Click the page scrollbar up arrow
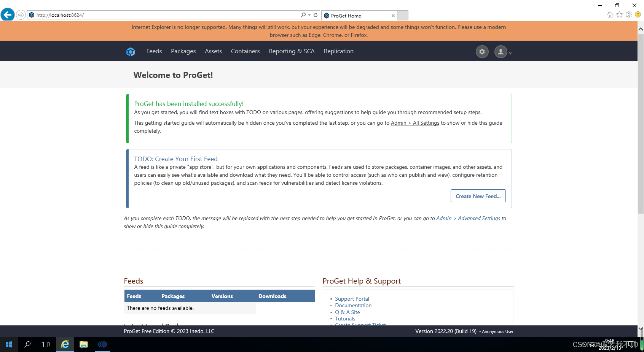 [641, 29]
